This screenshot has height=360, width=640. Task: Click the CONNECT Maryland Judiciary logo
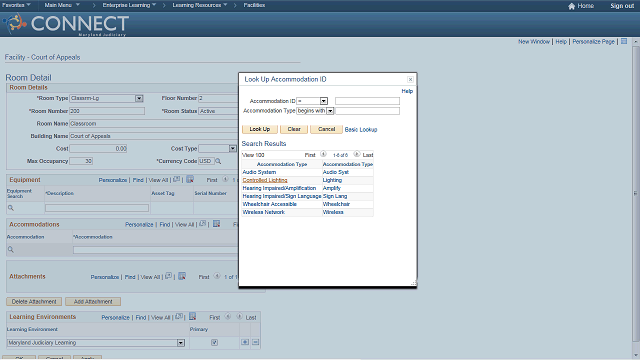tap(67, 24)
